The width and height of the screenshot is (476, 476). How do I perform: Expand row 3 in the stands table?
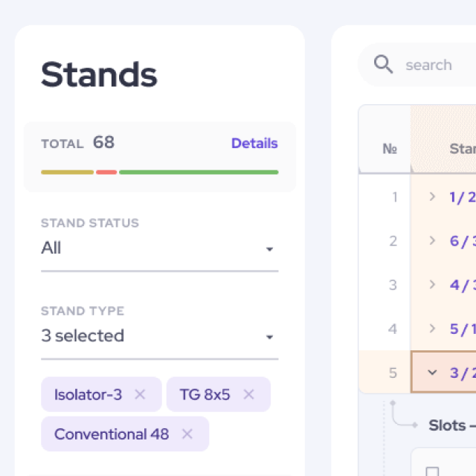(432, 285)
